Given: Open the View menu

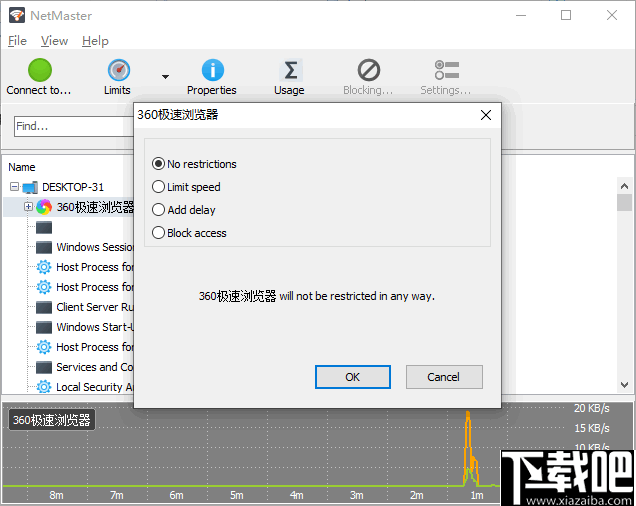Looking at the screenshot, I should tap(54, 41).
